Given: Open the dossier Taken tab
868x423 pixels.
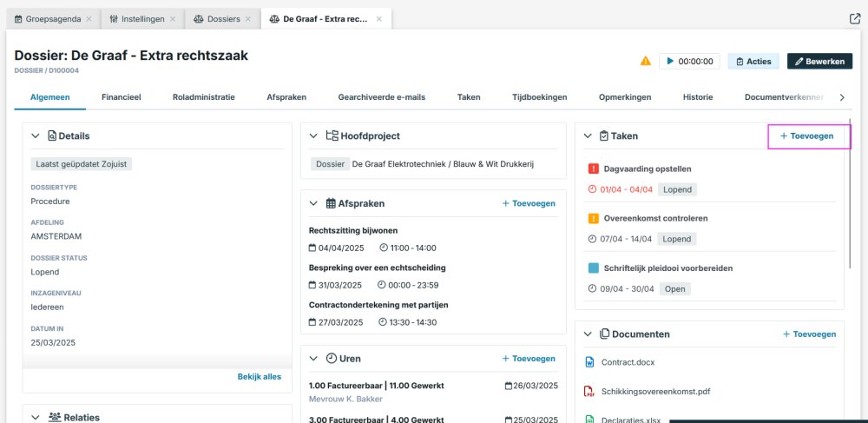Looking at the screenshot, I should pyautogui.click(x=469, y=97).
